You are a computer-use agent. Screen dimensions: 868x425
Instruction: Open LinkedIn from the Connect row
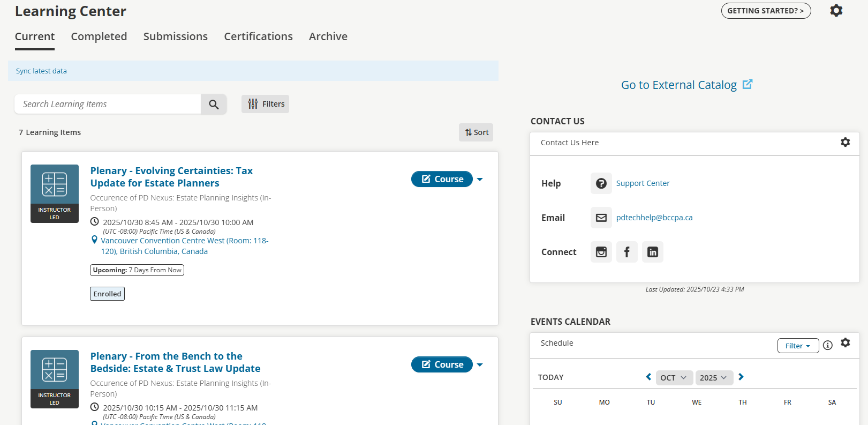coord(652,252)
